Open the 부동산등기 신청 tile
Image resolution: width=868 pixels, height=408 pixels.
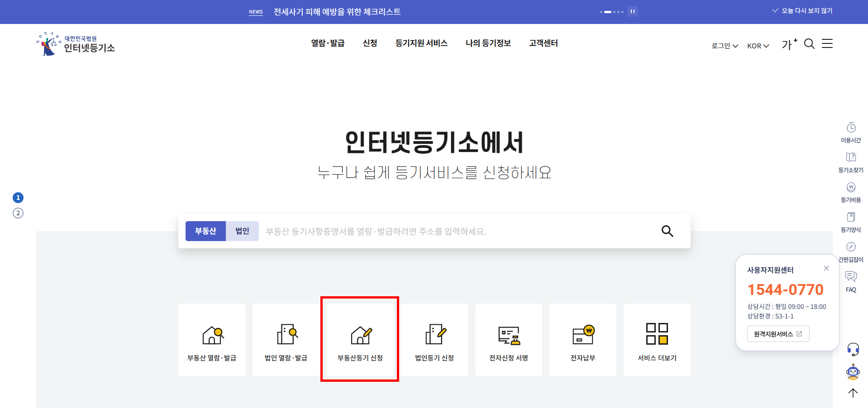tap(360, 340)
